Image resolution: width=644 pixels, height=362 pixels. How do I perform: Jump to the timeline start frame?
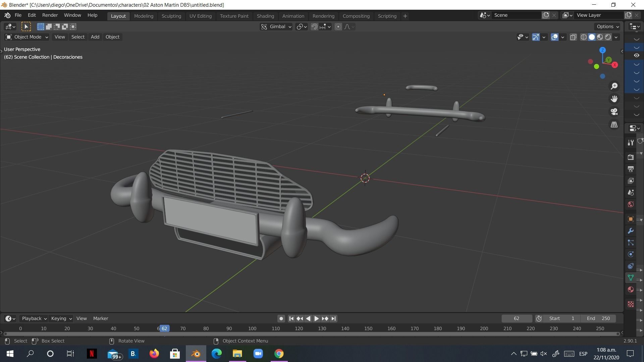291,318
